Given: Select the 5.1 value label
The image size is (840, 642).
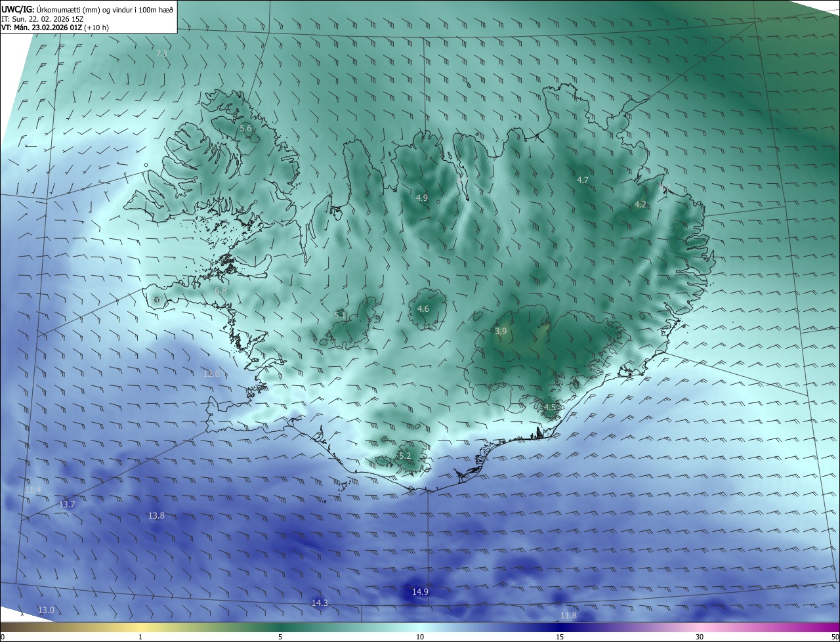Looking at the screenshot, I should (340, 316).
